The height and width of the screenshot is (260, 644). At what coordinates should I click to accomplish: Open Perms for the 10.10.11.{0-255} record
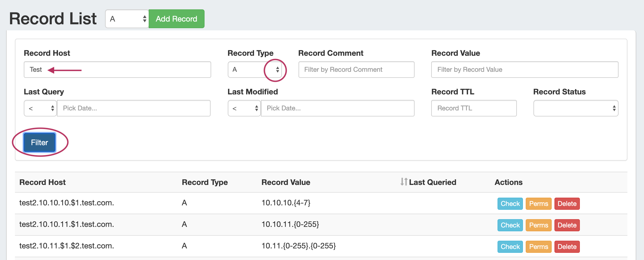tap(538, 225)
